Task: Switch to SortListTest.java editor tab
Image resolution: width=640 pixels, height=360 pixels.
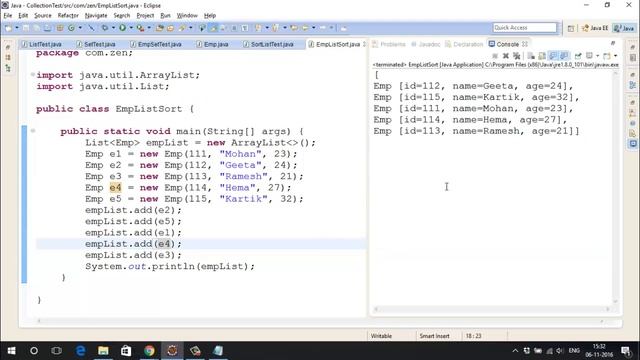Action: [268, 44]
